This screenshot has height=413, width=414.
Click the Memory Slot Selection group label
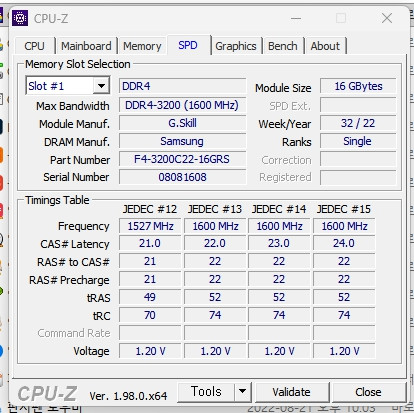(x=78, y=64)
